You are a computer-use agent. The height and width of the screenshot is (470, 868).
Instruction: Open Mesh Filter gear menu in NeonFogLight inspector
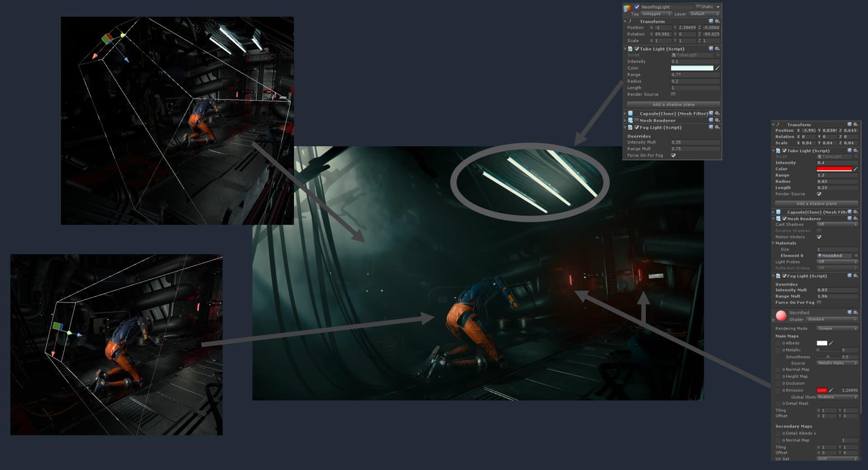click(717, 113)
